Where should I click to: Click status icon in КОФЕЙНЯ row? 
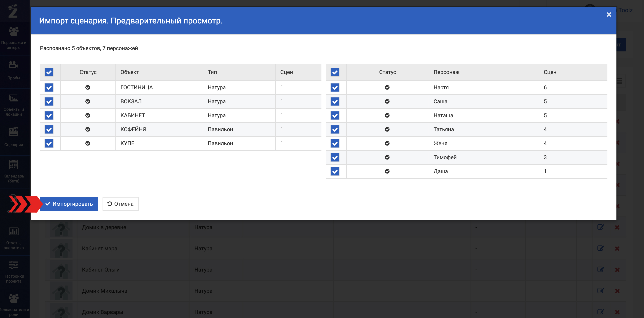[87, 129]
